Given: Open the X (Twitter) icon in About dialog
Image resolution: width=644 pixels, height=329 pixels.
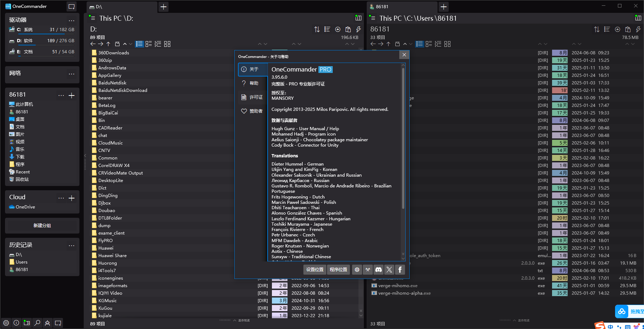Looking at the screenshot, I should click(389, 270).
